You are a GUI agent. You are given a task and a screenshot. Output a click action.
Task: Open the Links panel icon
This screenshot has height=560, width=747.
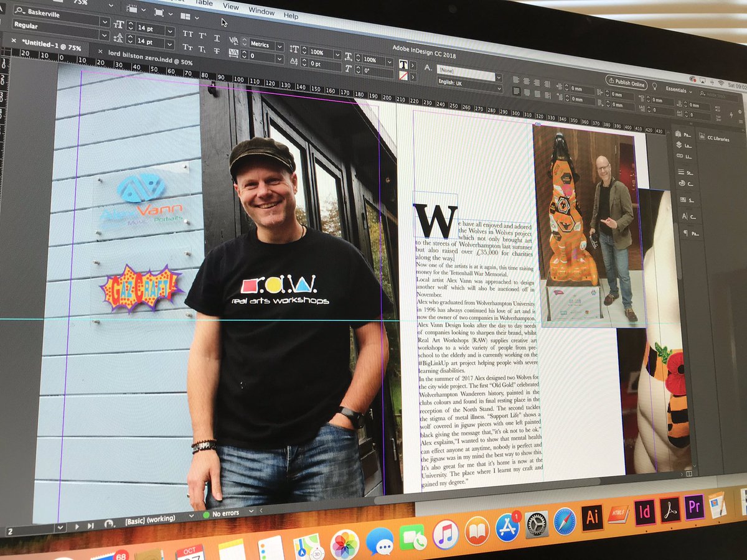tap(680, 156)
